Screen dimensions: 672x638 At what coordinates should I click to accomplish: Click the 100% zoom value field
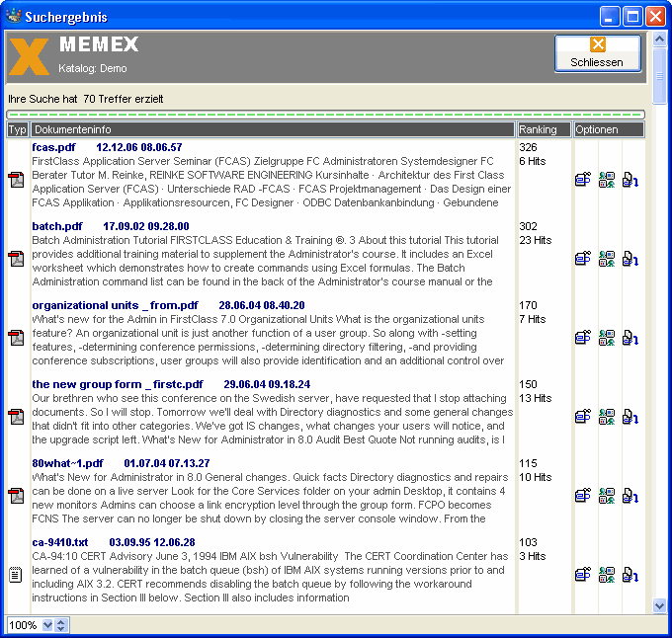coord(24,625)
